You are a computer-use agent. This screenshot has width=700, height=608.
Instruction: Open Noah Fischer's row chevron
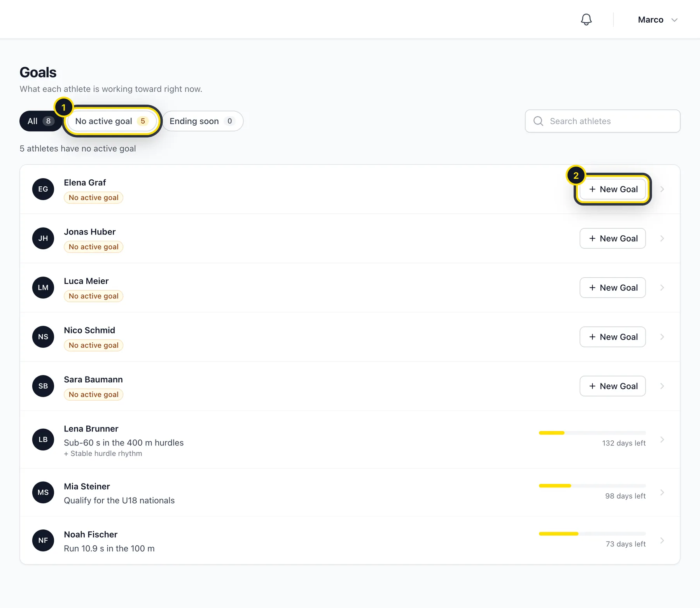click(662, 540)
